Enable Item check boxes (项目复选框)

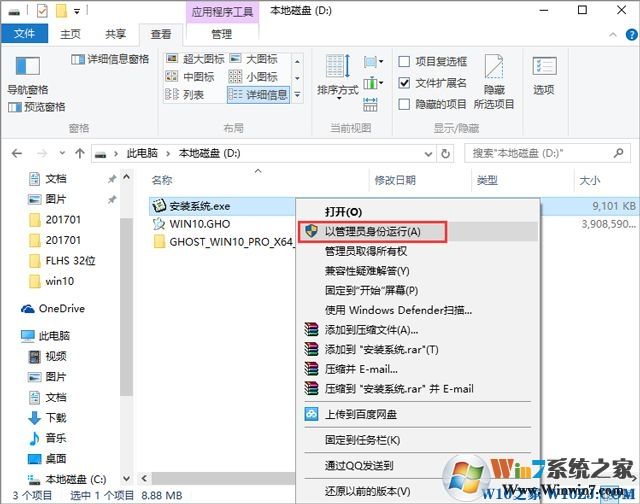(405, 61)
